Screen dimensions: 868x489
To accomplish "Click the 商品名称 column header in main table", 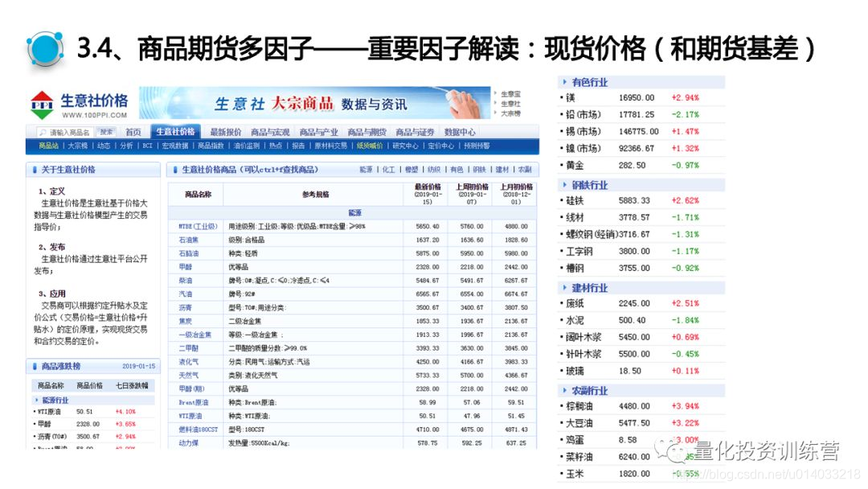I will pos(199,195).
